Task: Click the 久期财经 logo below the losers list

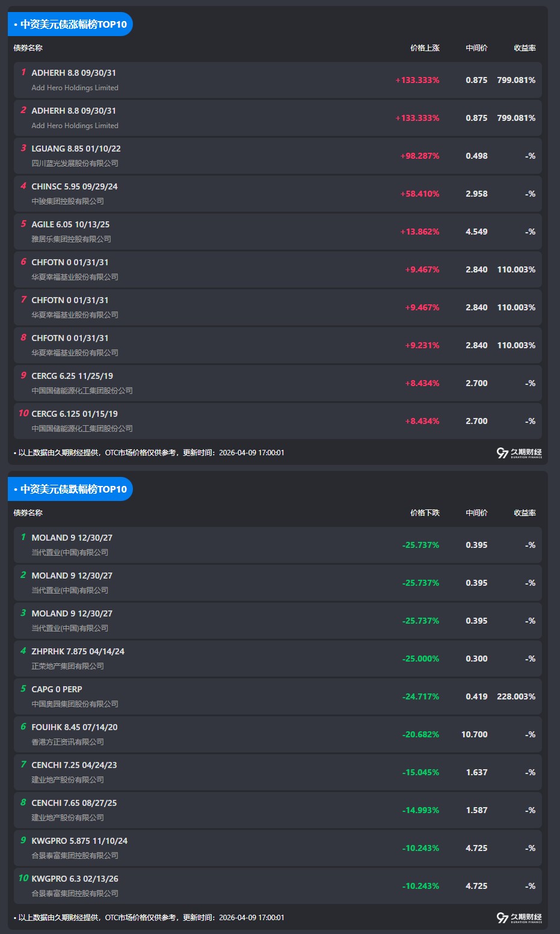Action: tap(519, 918)
